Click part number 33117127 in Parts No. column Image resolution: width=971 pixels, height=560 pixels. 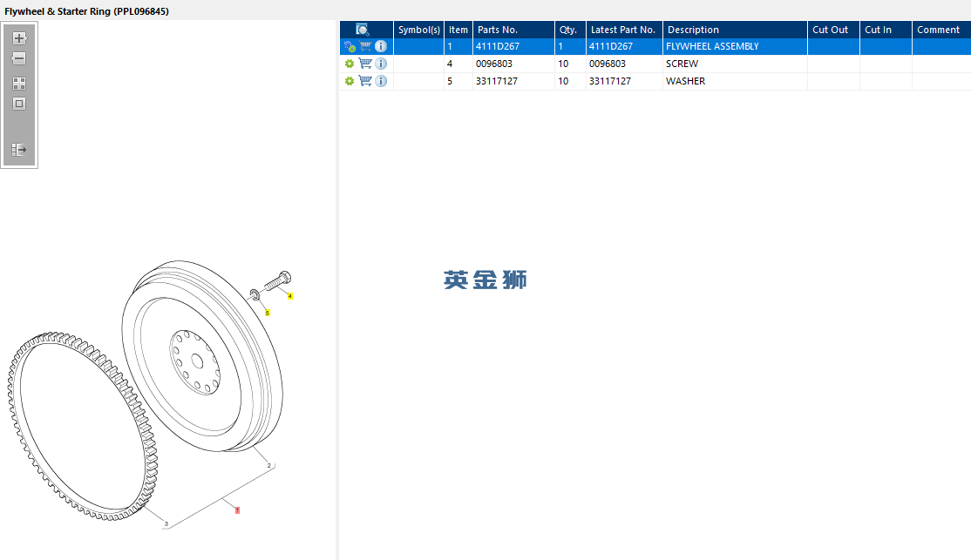[497, 81]
